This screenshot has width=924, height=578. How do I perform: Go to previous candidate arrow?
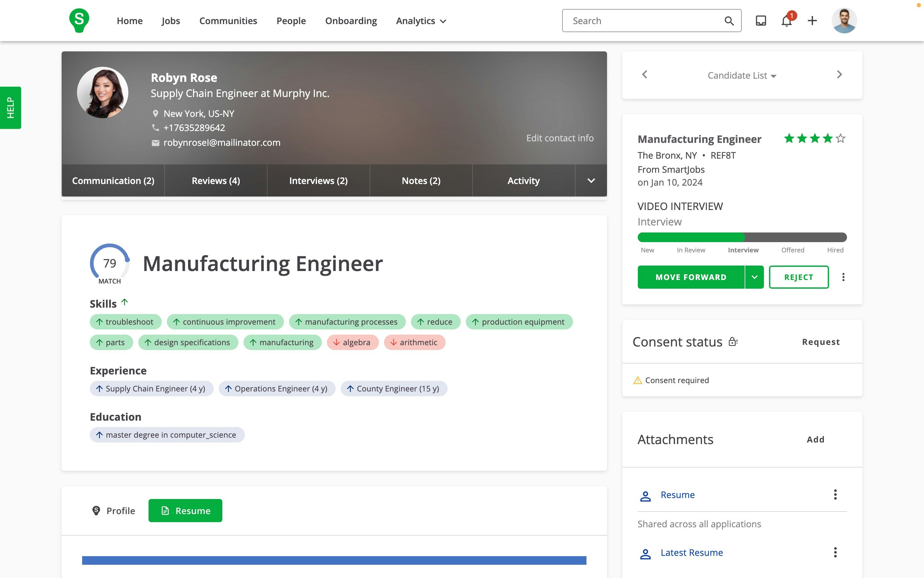[x=645, y=74]
